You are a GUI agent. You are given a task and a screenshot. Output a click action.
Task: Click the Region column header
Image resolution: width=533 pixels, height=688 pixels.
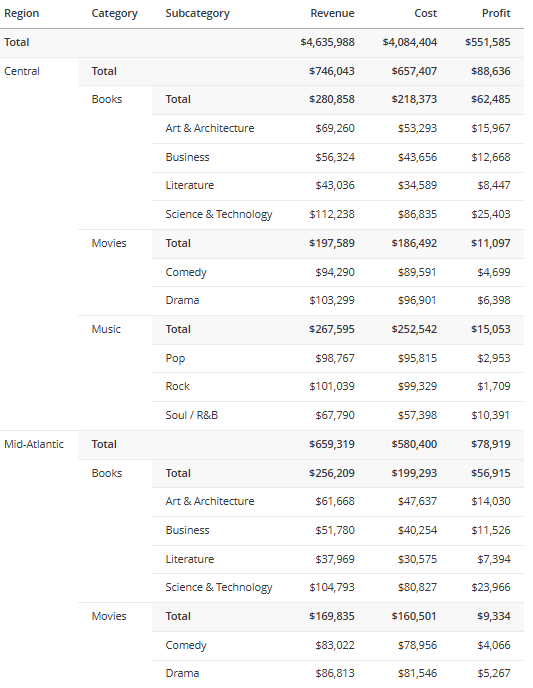tap(21, 13)
